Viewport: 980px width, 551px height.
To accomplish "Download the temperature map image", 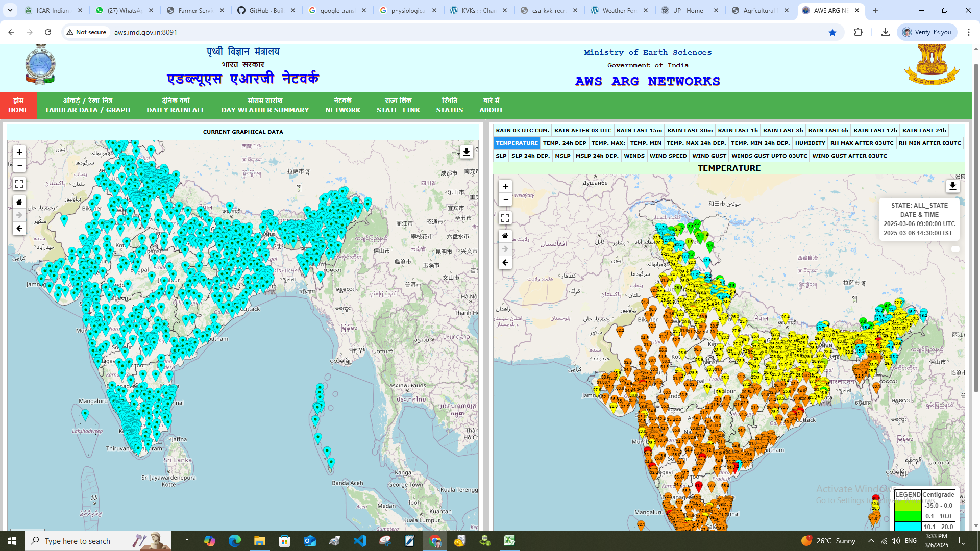I will (952, 186).
